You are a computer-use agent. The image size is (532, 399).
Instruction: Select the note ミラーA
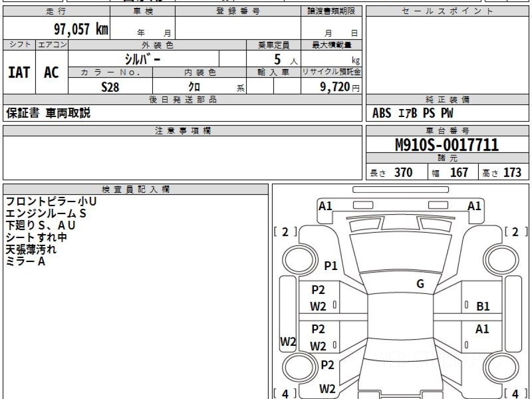click(25, 262)
